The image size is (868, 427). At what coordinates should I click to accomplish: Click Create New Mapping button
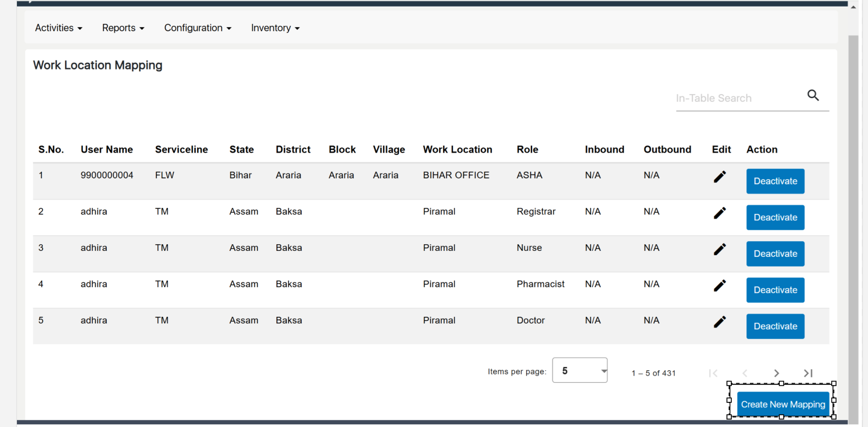[783, 404]
